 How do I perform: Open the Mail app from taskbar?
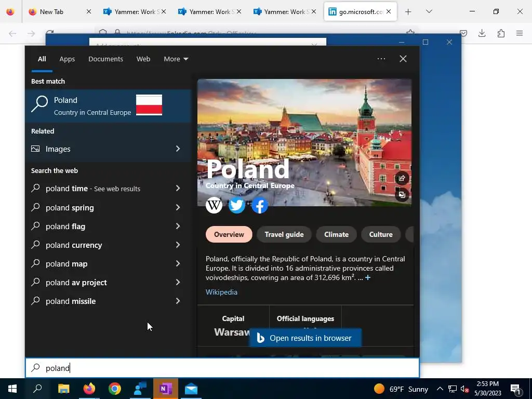pyautogui.click(x=191, y=389)
